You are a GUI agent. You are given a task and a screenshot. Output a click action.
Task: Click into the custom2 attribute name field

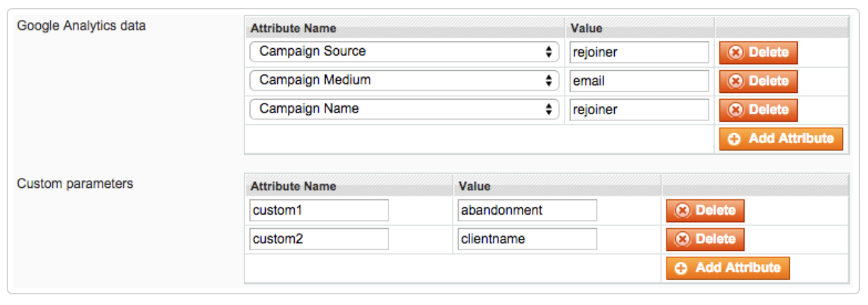(319, 239)
